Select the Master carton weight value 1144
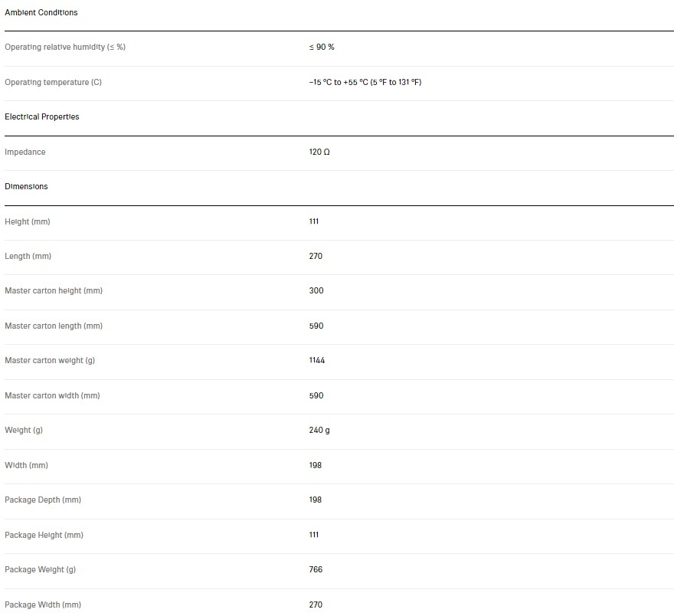This screenshot has width=674, height=616. point(317,361)
